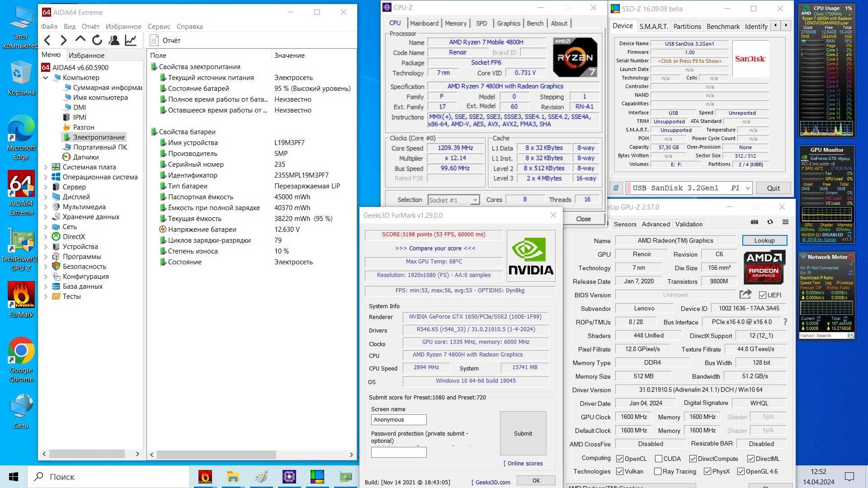Click the AIDA64 left pane horizontal scrollbar thumb

[x=87, y=454]
